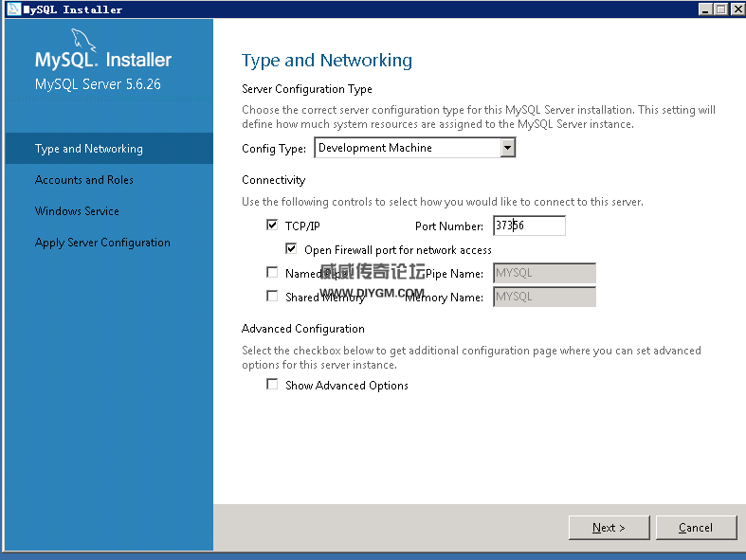Viewport: 746px width, 560px height.
Task: Click the Advanced Configuration section label
Action: 303,329
